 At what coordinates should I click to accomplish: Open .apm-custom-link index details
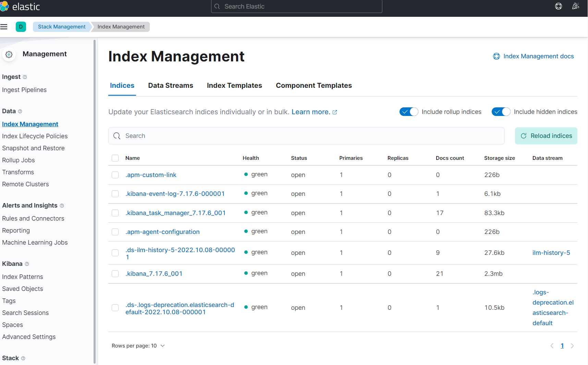(x=151, y=175)
